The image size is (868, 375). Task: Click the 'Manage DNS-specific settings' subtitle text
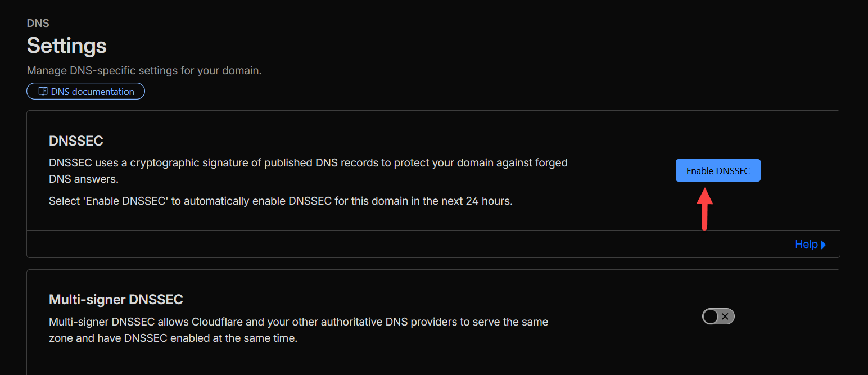pos(144,71)
